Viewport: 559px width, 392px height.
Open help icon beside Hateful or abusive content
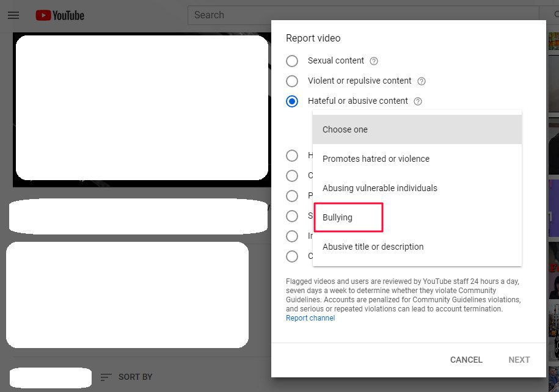418,101
